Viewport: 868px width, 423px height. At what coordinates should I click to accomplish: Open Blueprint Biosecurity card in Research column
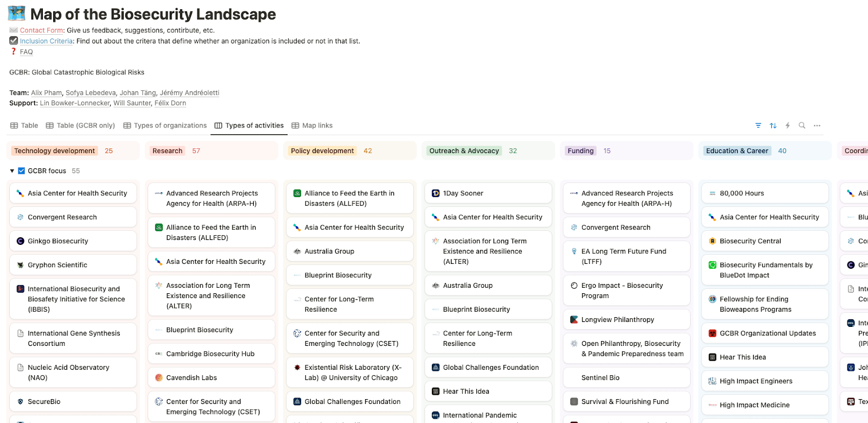(x=212, y=330)
